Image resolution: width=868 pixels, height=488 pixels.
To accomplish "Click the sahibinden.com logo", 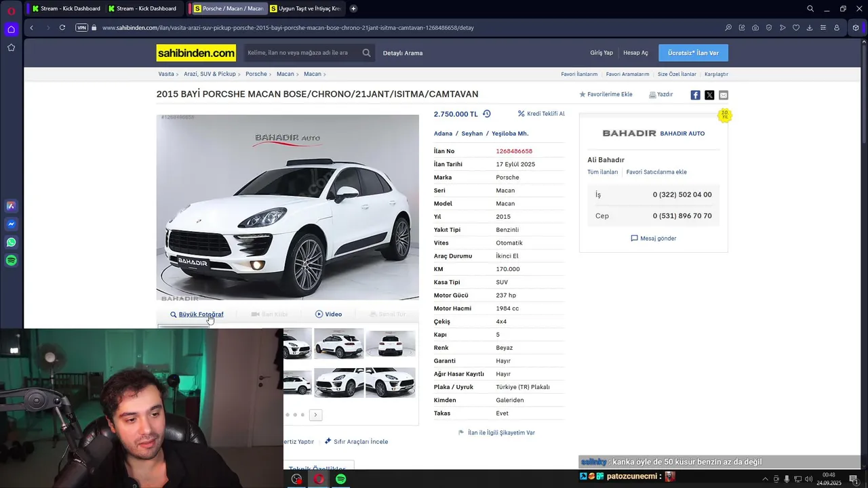I will [196, 53].
